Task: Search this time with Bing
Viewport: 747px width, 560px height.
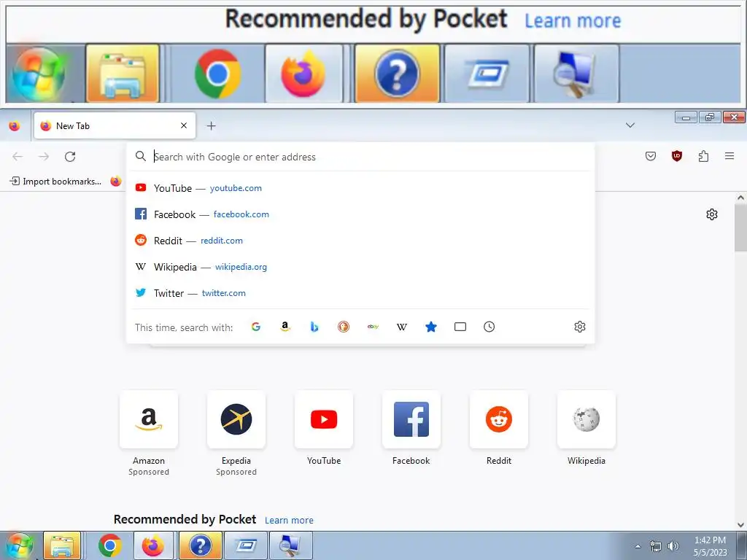Action: coord(314,327)
